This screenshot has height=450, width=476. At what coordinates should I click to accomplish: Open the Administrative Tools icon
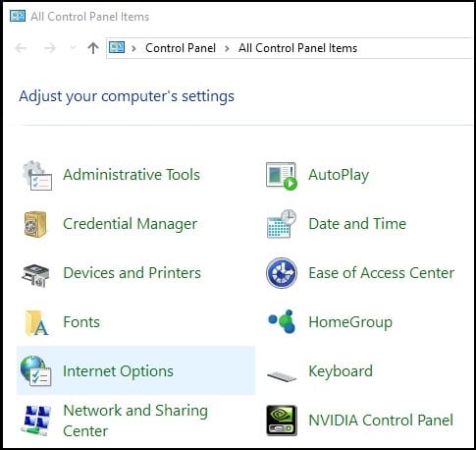(x=37, y=176)
